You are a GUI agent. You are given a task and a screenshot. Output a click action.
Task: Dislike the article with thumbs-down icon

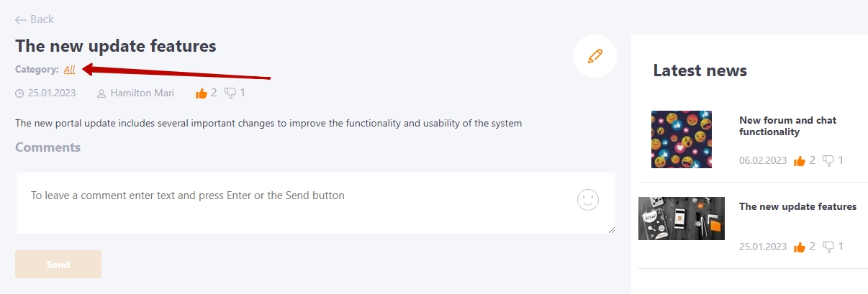pyautogui.click(x=230, y=93)
